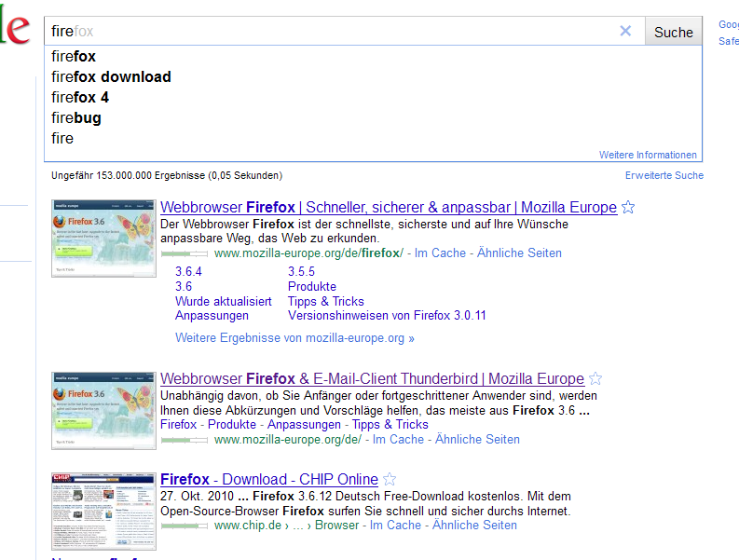
Task: Open 'Ähnliche Seiten' for mozilla-europe.org/de/ result
Action: point(477,439)
